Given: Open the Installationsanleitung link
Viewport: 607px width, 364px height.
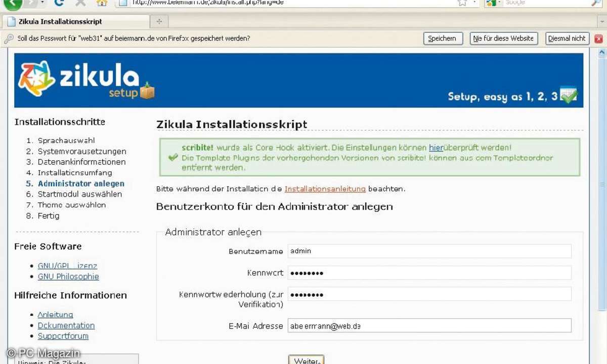Looking at the screenshot, I should coord(325,189).
